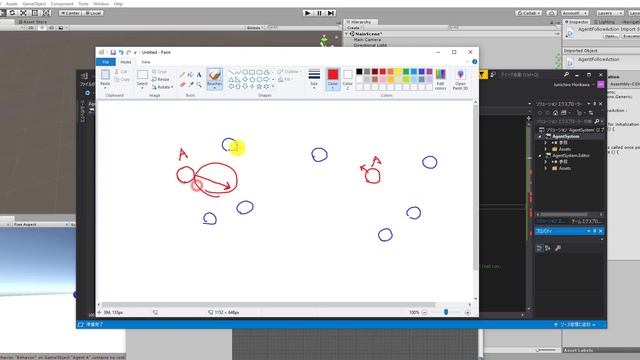Click Create button in Unity Hierarchy
Image resolution: width=640 pixels, height=360 pixels.
(x=354, y=28)
